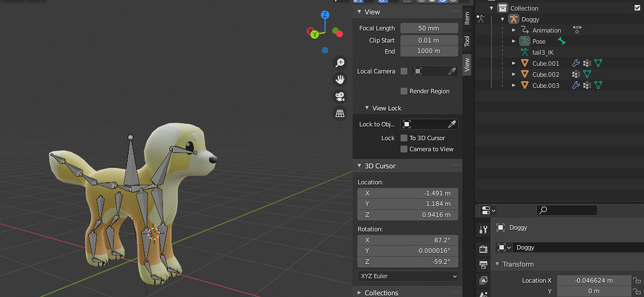Click 3D Cursor Location X value field
The height and width of the screenshot is (297, 644).
(x=408, y=193)
